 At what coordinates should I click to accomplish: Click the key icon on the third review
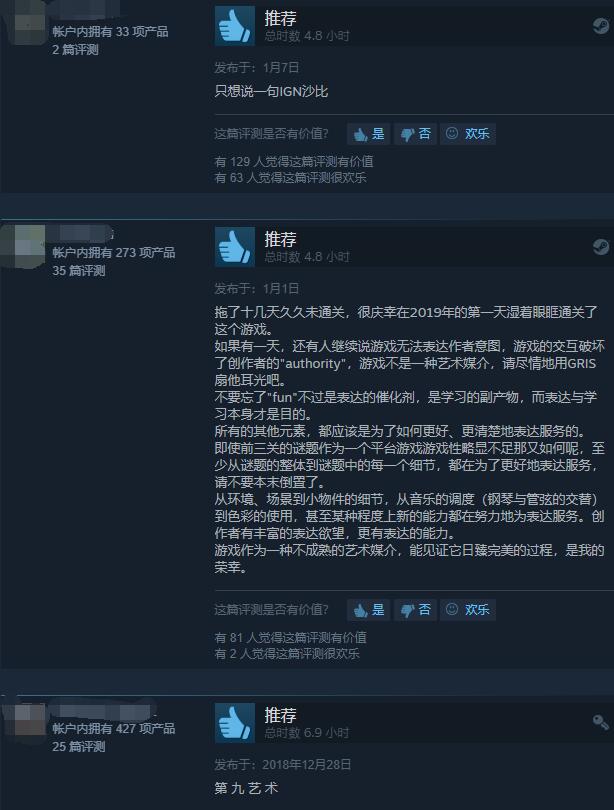600,722
